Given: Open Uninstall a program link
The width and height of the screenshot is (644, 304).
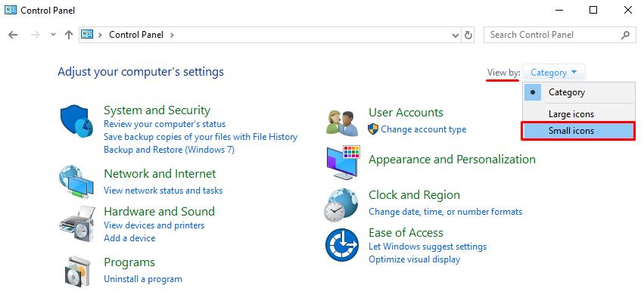Looking at the screenshot, I should point(143,279).
